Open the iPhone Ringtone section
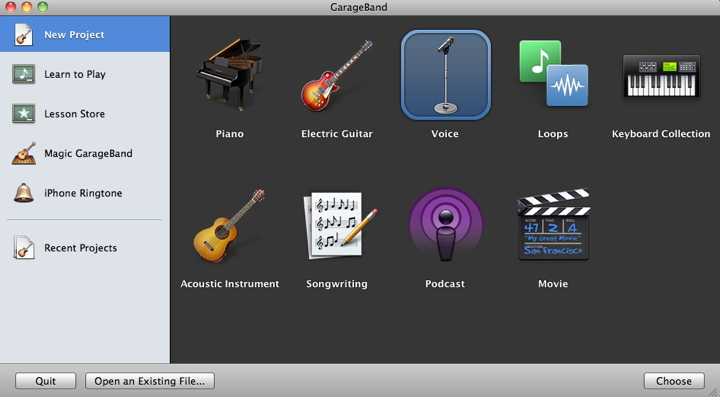Image resolution: width=720 pixels, height=397 pixels. point(85,193)
